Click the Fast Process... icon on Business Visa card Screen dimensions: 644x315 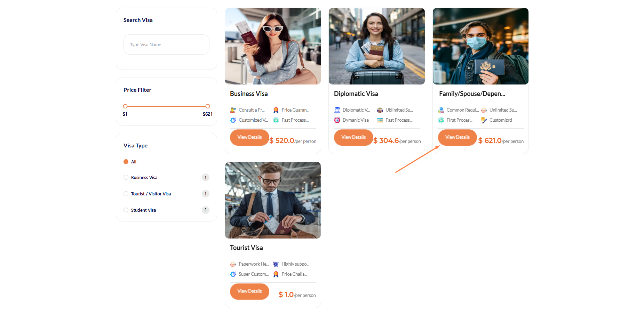(x=276, y=120)
